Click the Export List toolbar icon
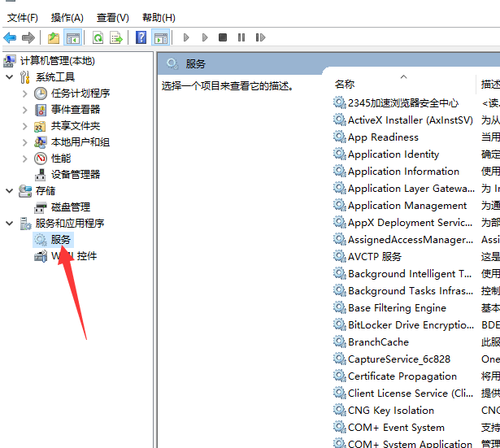The width and height of the screenshot is (500, 448). [x=116, y=37]
